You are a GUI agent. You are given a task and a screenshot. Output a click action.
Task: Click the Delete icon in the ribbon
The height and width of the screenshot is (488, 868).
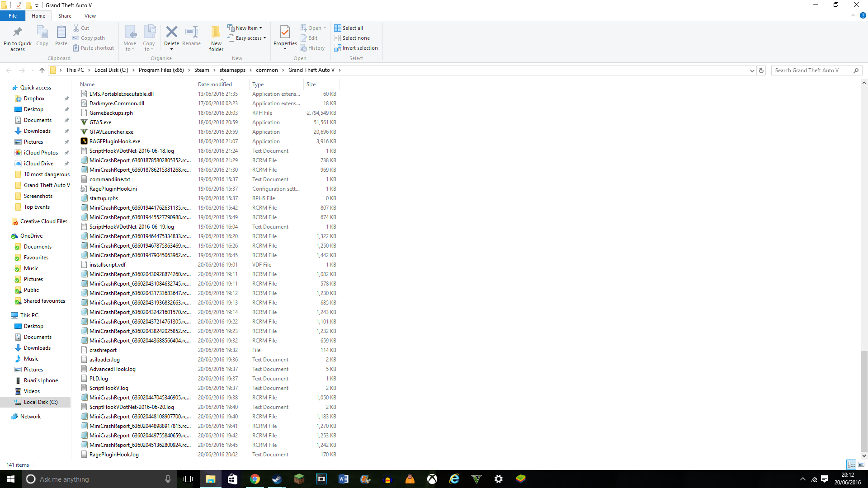[x=171, y=32]
